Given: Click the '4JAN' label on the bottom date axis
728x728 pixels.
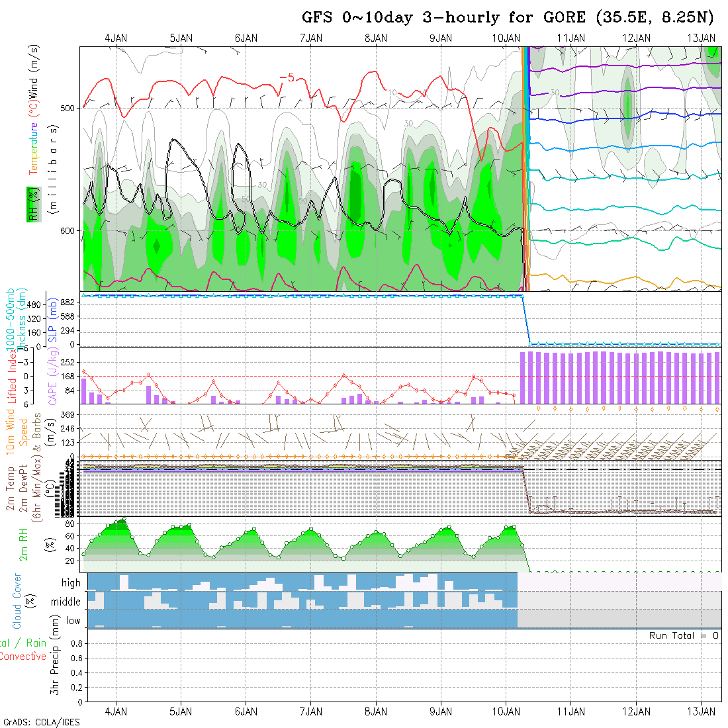Looking at the screenshot, I should (x=116, y=711).
